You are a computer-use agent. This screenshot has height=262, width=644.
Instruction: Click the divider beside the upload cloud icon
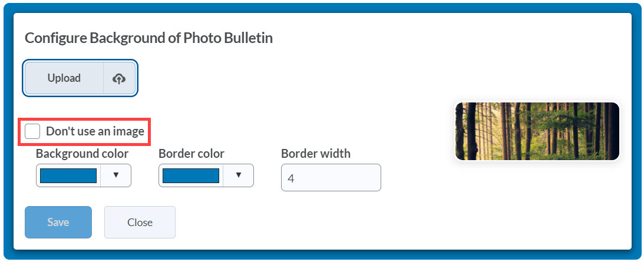[x=103, y=78]
